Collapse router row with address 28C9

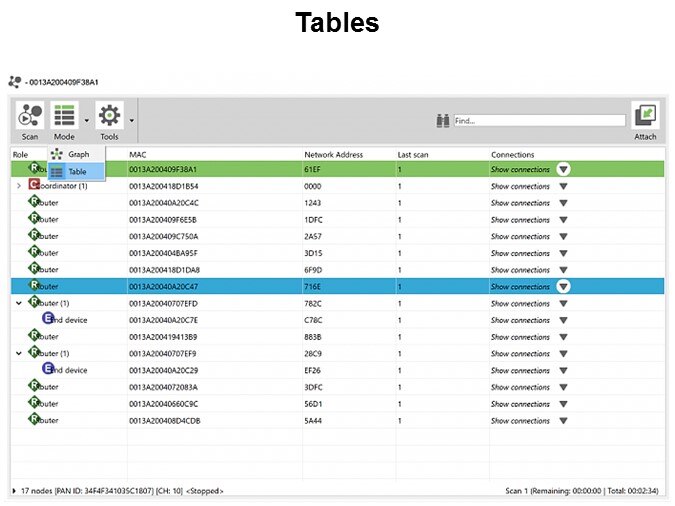19,353
